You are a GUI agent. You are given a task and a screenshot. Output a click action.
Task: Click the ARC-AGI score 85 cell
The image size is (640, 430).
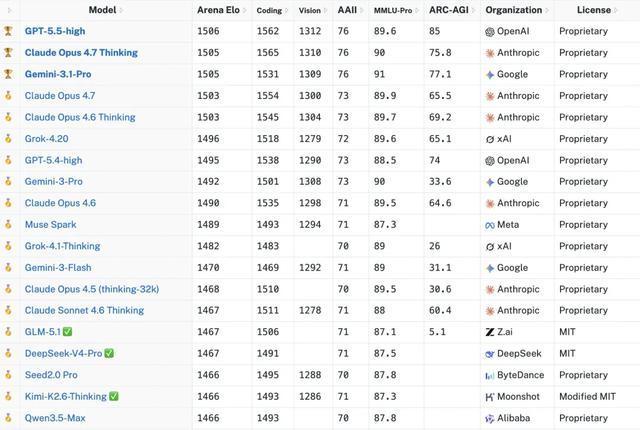434,31
